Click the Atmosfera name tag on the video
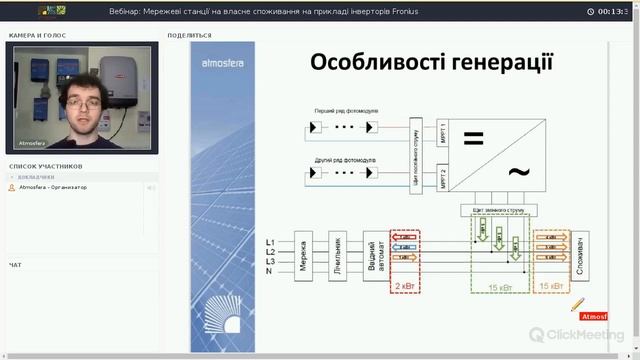The width and height of the screenshot is (640, 360). (x=32, y=143)
